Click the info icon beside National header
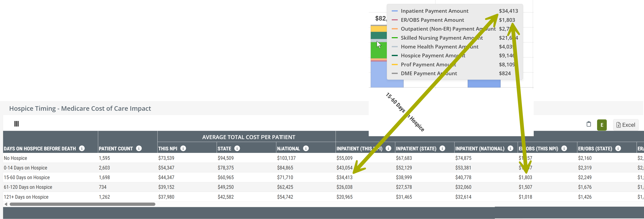The height and width of the screenshot is (219, 644). 306,148
